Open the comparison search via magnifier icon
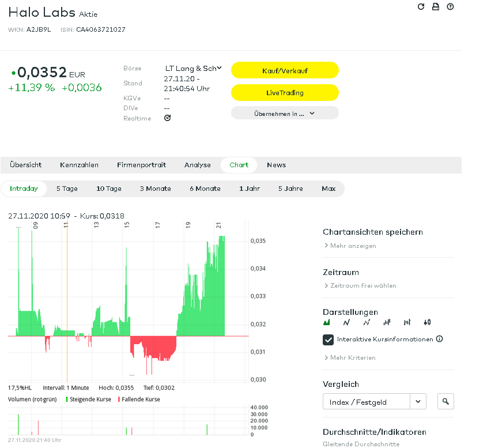This screenshot has width=487, height=448. click(446, 401)
